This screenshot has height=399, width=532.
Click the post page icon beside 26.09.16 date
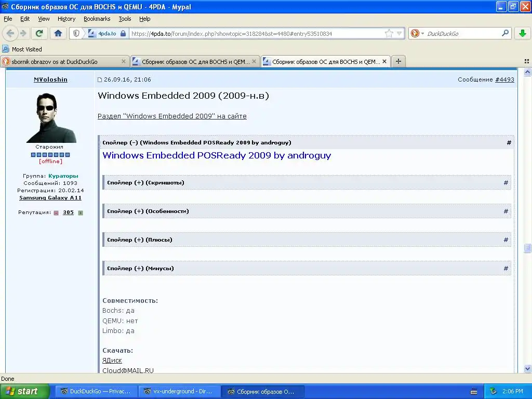coord(100,79)
